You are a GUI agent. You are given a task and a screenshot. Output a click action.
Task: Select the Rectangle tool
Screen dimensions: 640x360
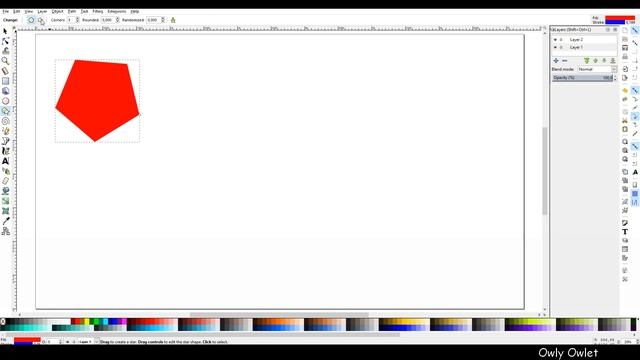tap(5, 81)
